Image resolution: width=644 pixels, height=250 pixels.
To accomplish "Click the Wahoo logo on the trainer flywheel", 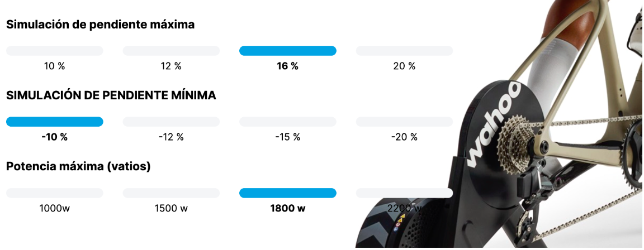I will point(494,126).
